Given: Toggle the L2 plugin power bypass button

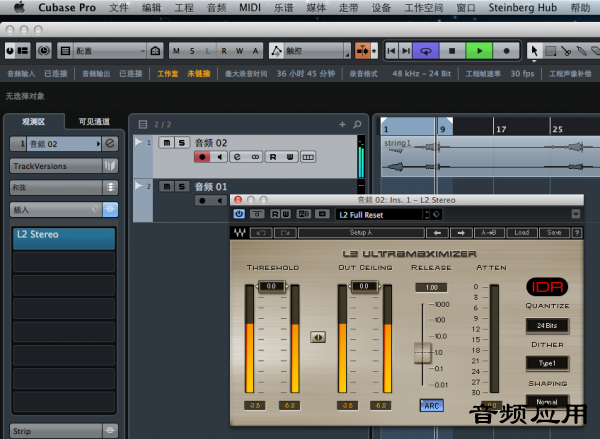Looking at the screenshot, I should [239, 214].
